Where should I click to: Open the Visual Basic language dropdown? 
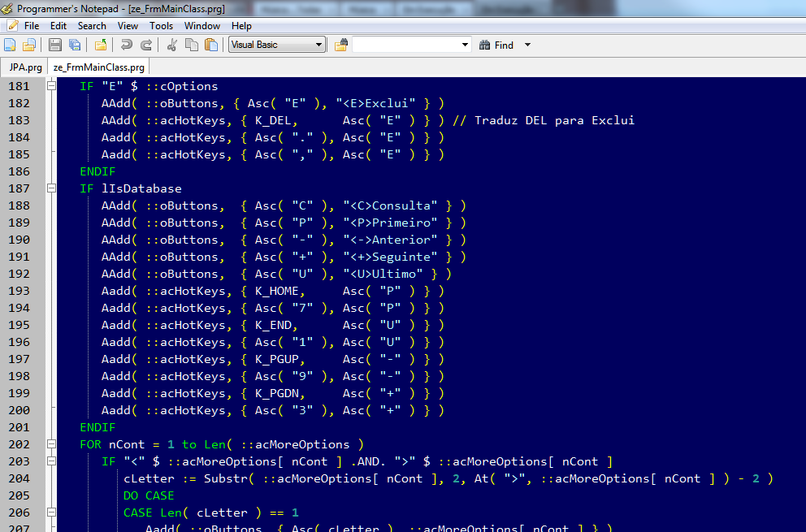277,45
